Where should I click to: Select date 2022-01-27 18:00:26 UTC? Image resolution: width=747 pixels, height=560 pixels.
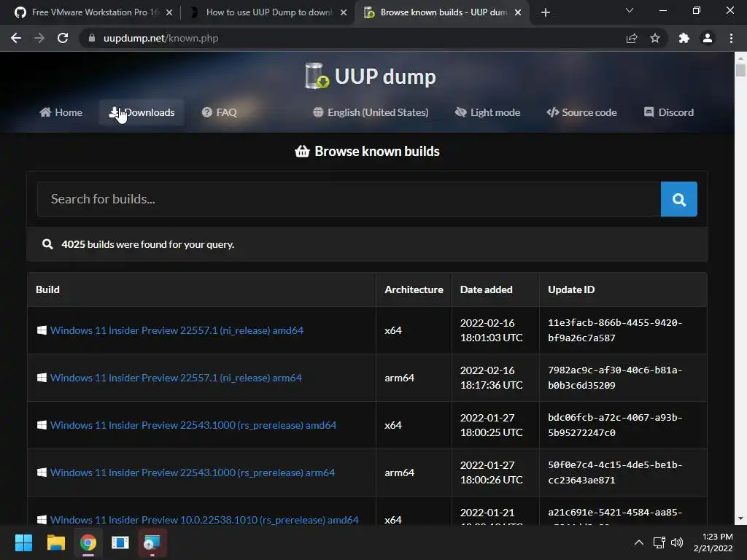click(x=491, y=472)
